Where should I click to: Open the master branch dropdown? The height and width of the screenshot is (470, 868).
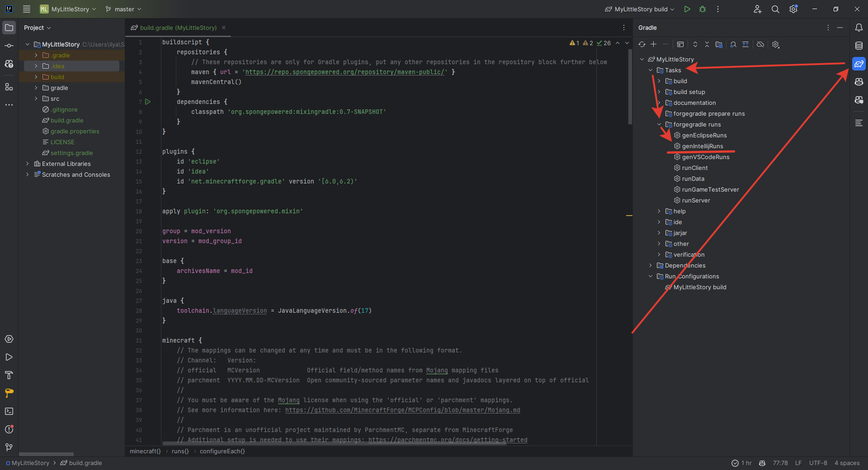123,9
